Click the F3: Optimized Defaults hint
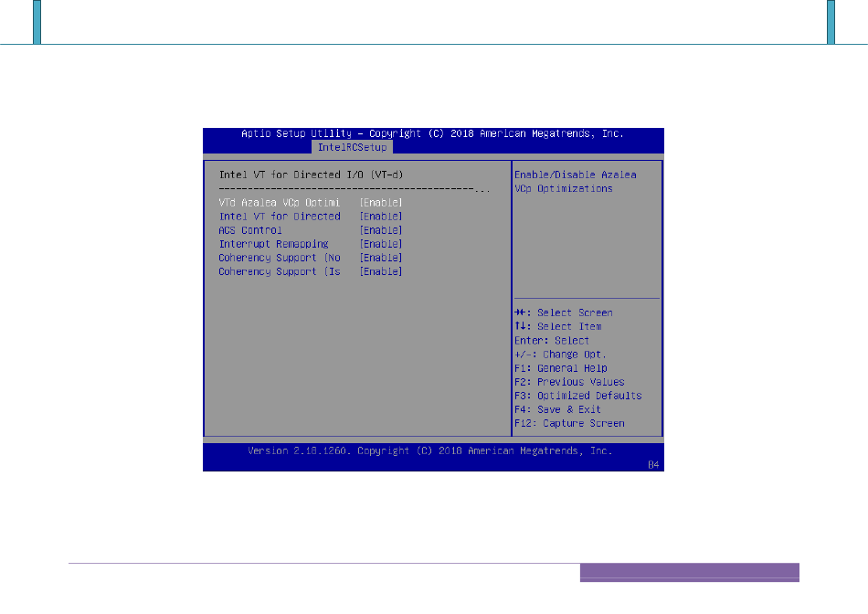The image size is (868, 614). 578,396
